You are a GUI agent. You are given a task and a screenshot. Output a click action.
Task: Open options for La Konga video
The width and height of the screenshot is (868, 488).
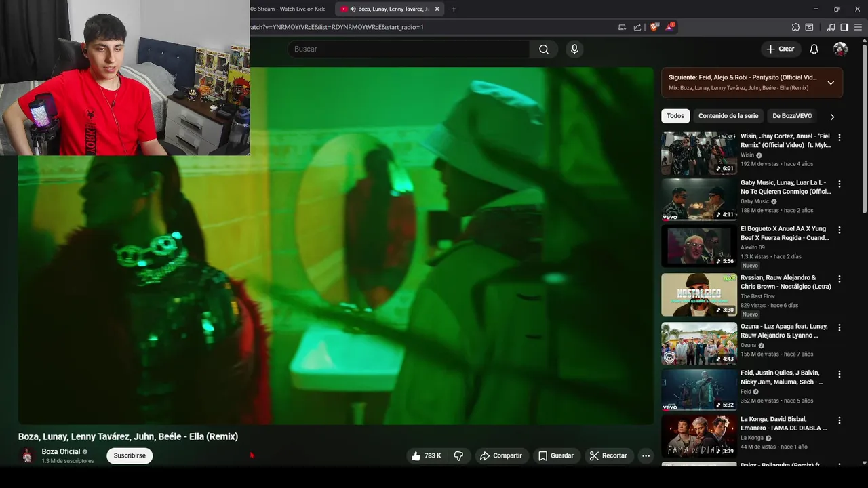[x=840, y=420]
